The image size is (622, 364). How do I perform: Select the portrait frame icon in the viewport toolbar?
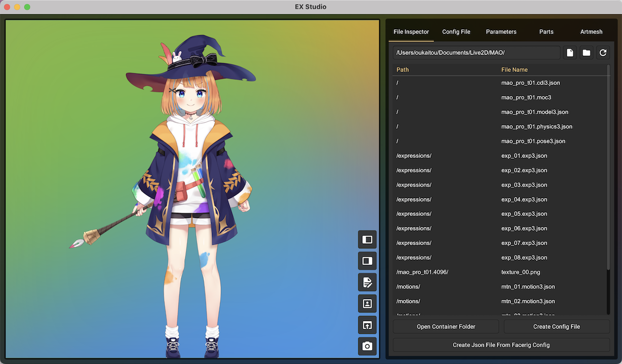[x=367, y=303]
